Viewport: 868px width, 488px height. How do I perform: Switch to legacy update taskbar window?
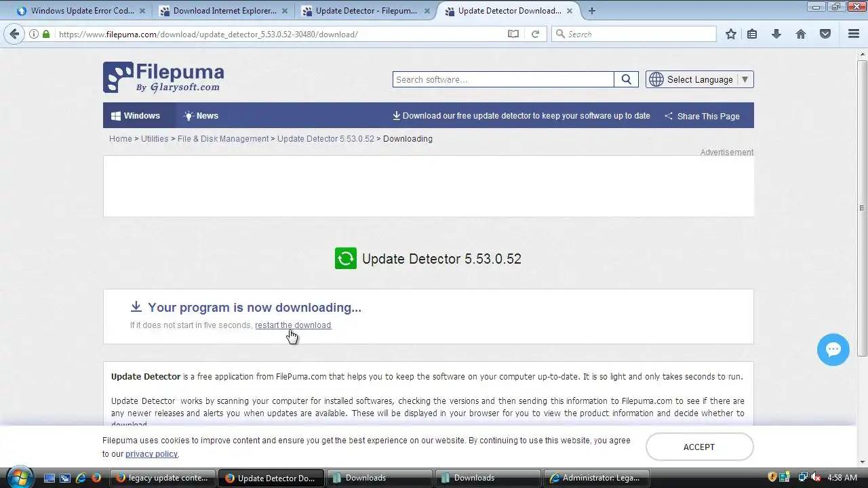(x=163, y=478)
